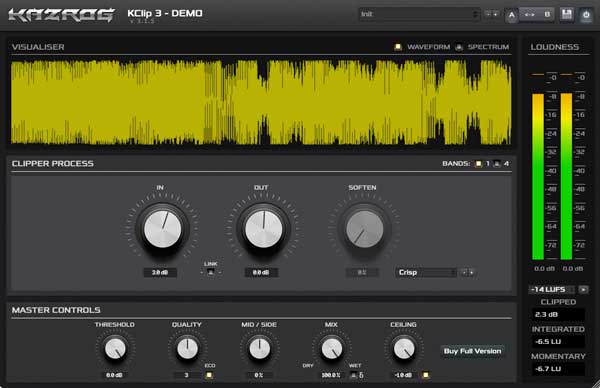Click the THRESHOLD knob

coord(115,349)
